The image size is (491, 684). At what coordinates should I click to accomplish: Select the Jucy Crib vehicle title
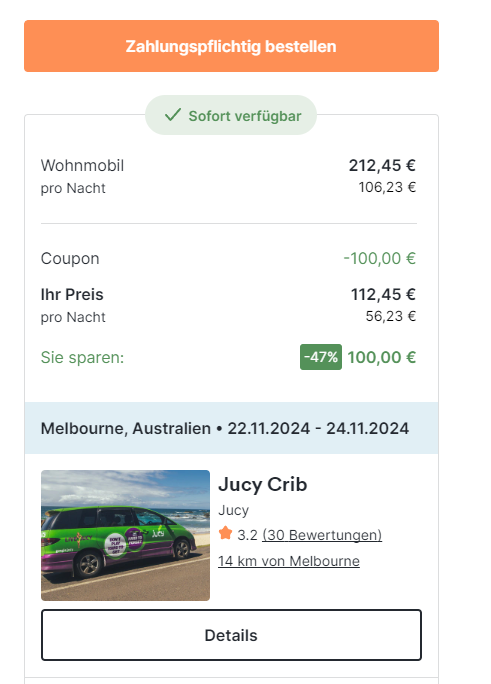[263, 484]
